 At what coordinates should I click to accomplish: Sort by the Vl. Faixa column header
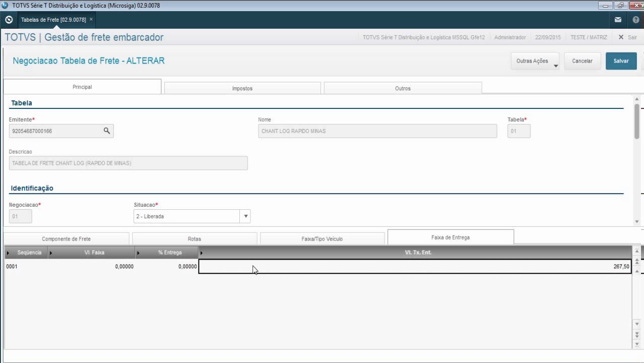(x=92, y=253)
